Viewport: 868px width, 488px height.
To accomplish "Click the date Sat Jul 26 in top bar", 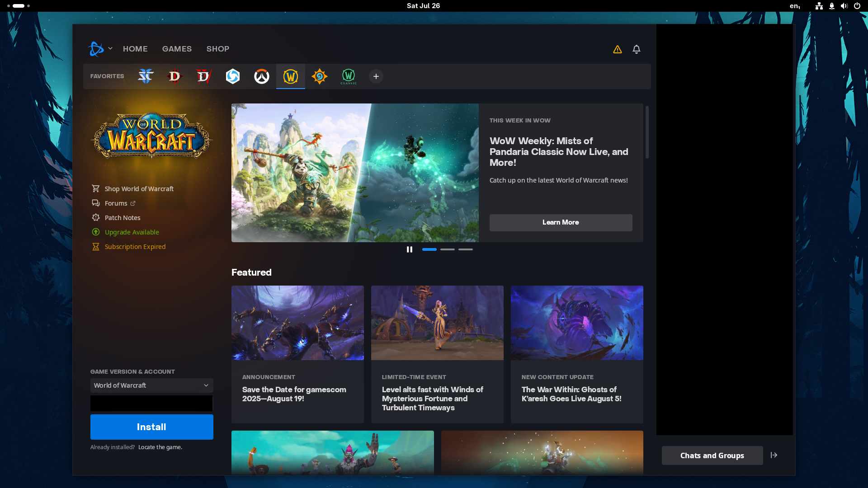I will point(423,6).
